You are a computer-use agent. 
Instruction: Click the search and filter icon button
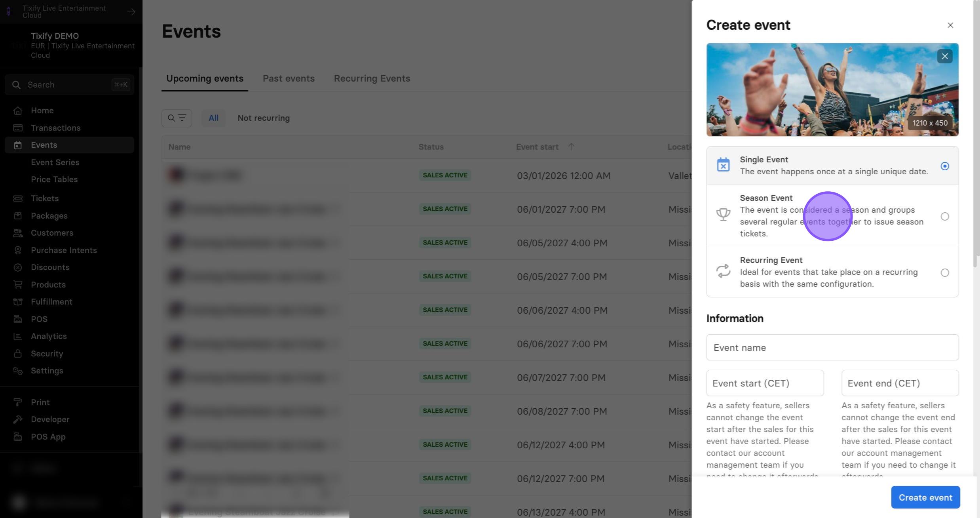point(177,118)
